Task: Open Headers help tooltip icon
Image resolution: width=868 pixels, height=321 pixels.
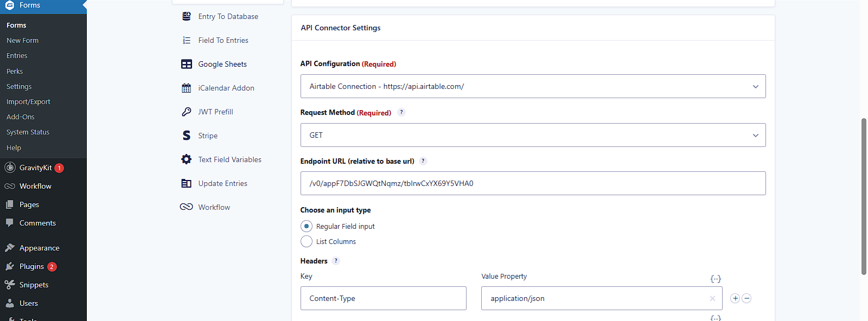Action: click(336, 261)
